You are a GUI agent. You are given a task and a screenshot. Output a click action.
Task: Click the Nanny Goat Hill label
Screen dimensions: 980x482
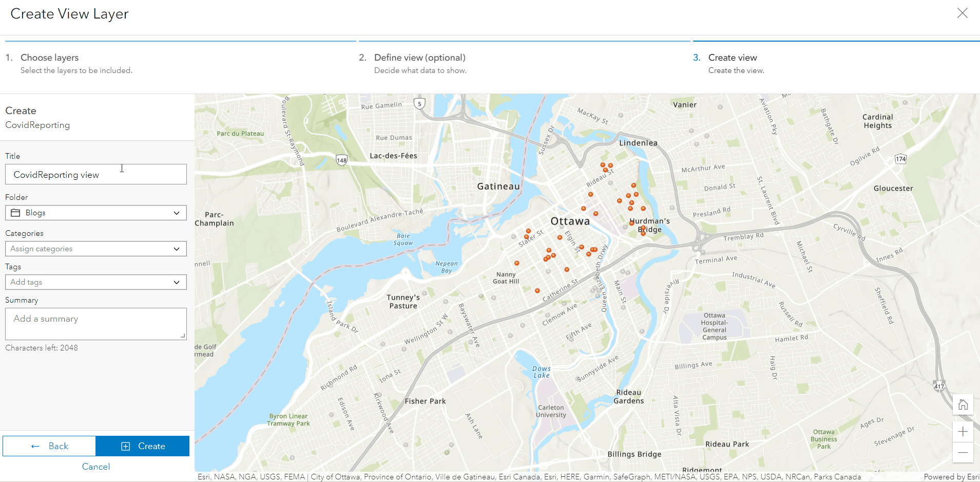[506, 278]
